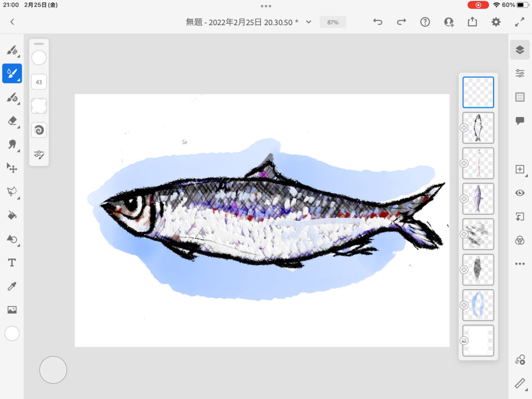
Task: Click the 87% zoom level button
Action: [x=332, y=22]
